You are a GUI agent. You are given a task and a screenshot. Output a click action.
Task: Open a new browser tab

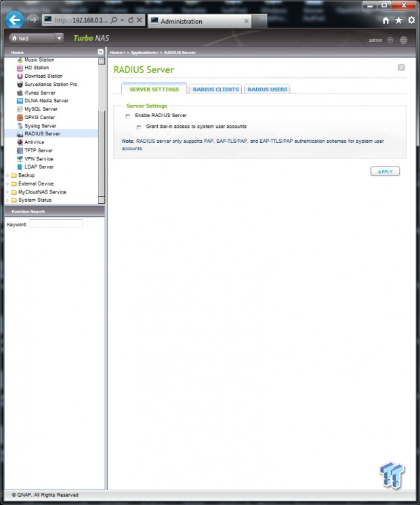tap(259, 21)
